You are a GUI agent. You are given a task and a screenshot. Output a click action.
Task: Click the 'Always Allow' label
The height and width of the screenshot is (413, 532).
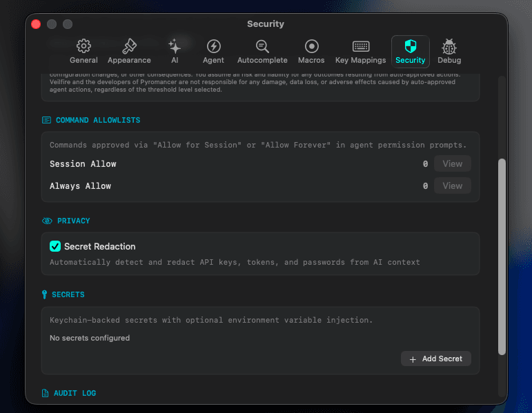point(80,186)
